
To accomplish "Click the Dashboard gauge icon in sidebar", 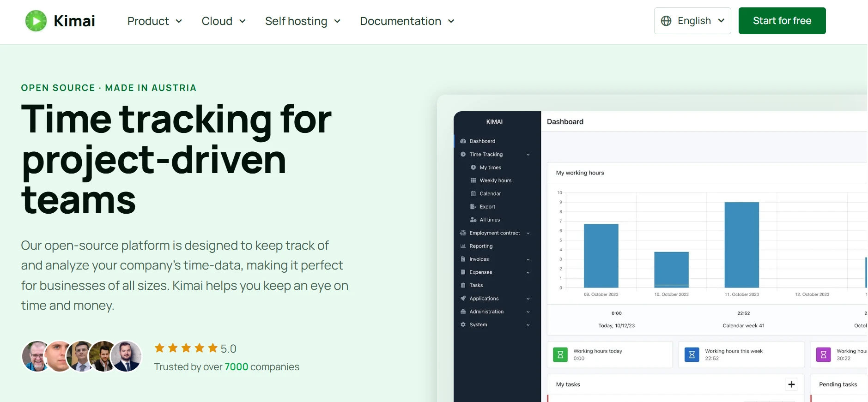I will pyautogui.click(x=463, y=141).
